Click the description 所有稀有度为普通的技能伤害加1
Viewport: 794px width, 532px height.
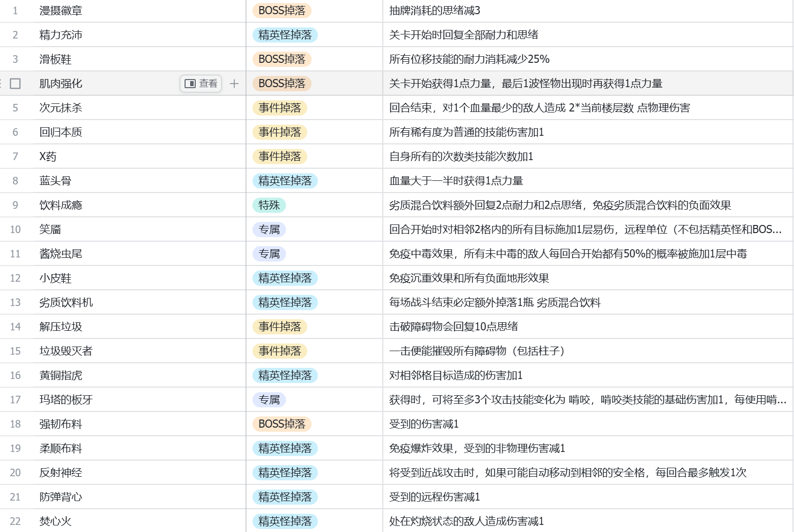pyautogui.click(x=466, y=132)
